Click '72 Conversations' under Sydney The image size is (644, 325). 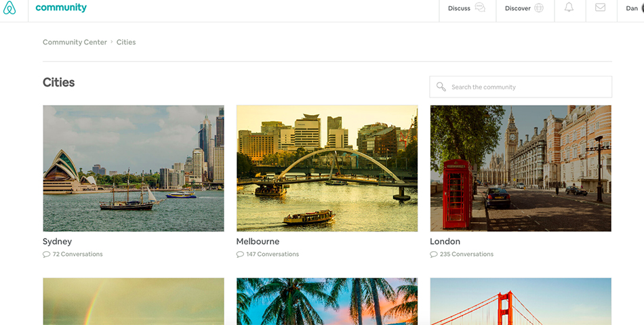tap(78, 255)
